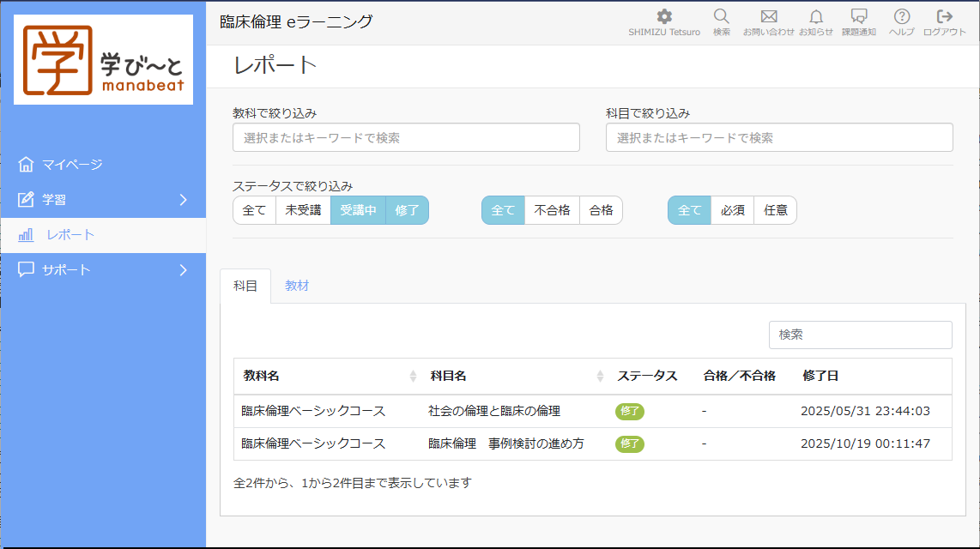Select the 必須 filter option
Screen dimensions: 980x549
tap(731, 210)
